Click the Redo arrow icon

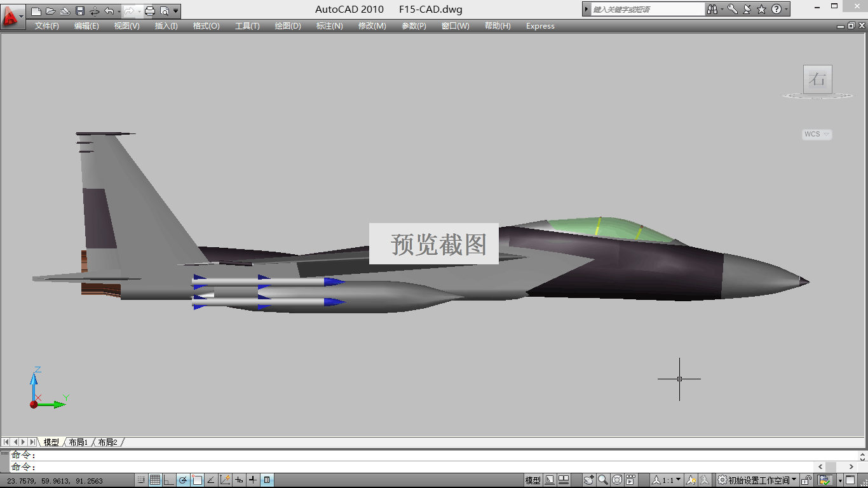(x=129, y=11)
